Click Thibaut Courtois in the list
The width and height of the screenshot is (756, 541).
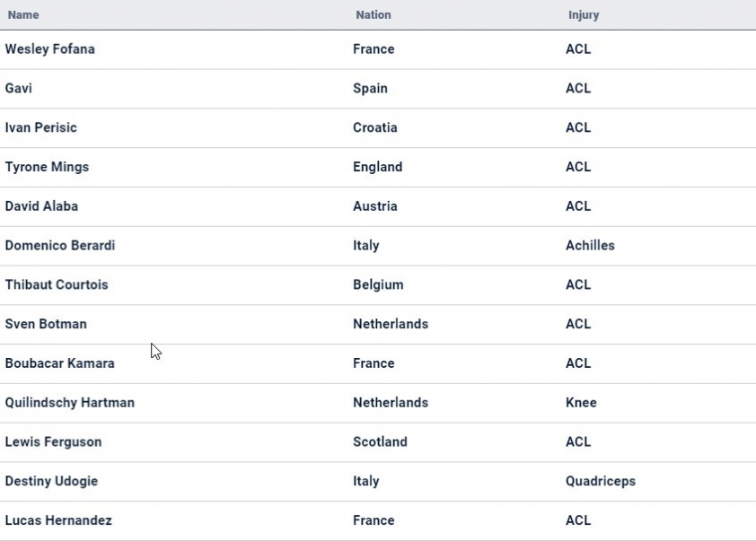pos(57,285)
